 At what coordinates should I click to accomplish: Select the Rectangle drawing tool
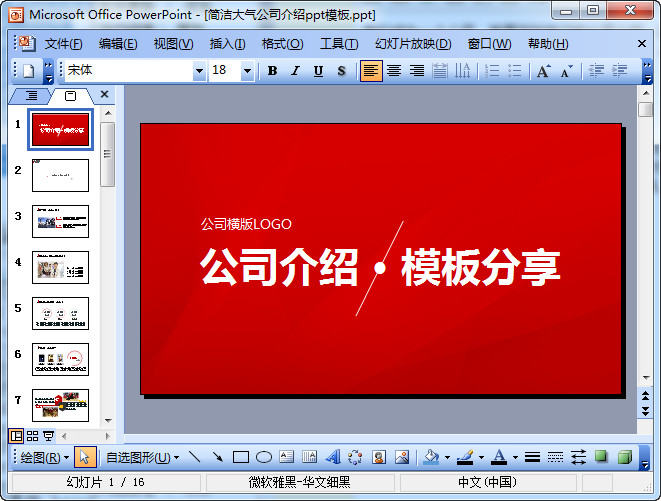click(241, 457)
